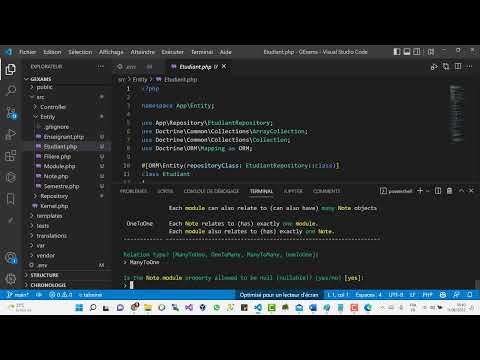Viewport: 480px width, 360px height.
Task: Open Kernel.php in explorer
Action: (54, 206)
